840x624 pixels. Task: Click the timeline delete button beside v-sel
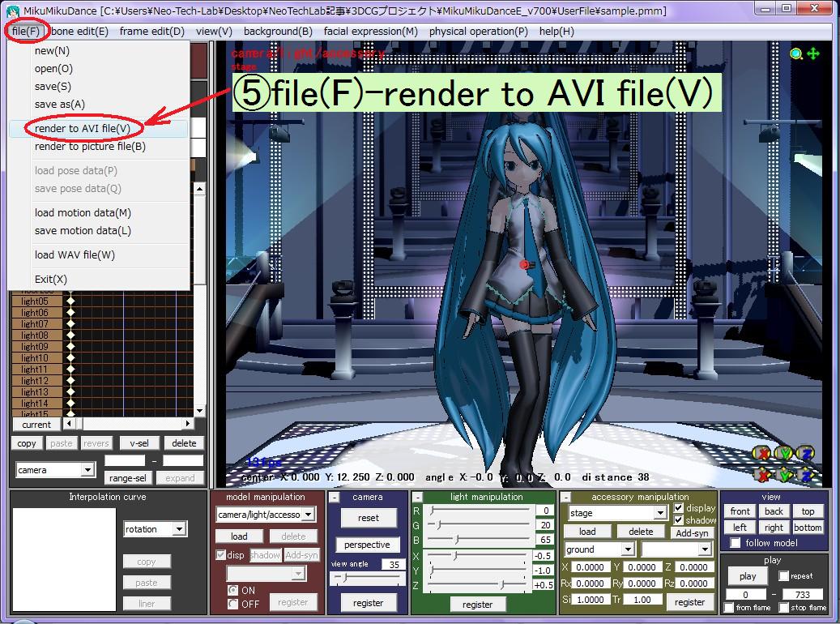pos(184,443)
